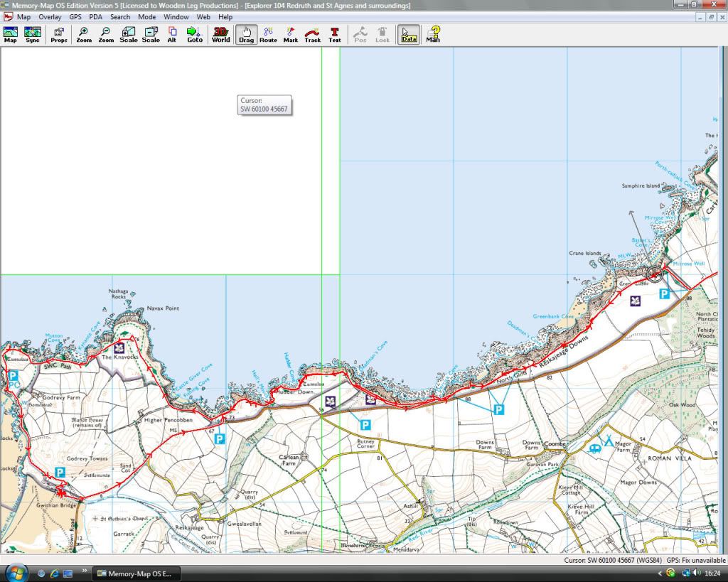Click the Show Desktop quick launch icon
Screen dimensions: 728x582
(x=68, y=573)
